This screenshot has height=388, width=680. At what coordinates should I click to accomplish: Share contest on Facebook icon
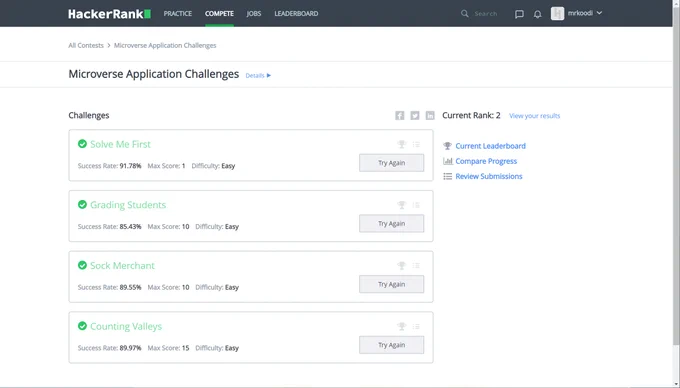399,115
